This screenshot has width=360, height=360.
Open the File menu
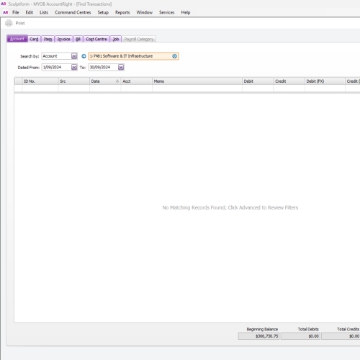[x=16, y=12]
